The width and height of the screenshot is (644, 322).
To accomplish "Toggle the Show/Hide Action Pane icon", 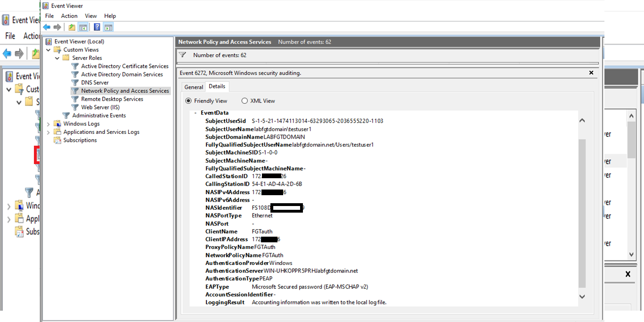I will click(108, 27).
